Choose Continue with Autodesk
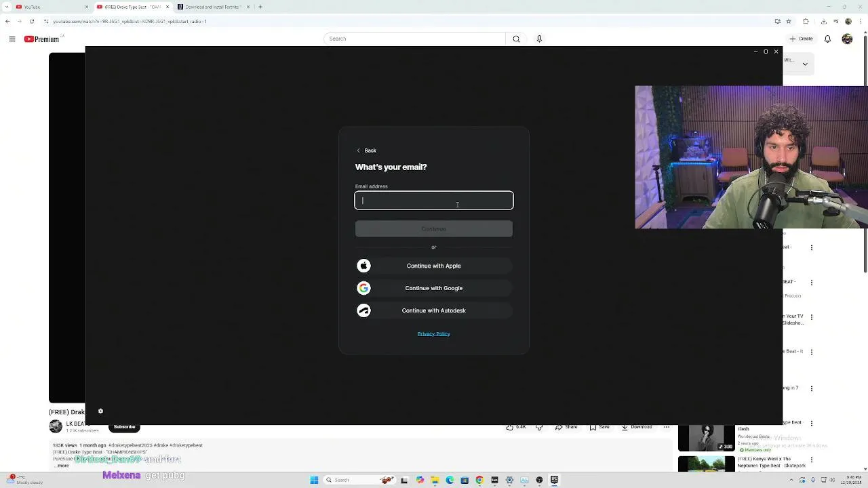868x488 pixels. coord(434,310)
